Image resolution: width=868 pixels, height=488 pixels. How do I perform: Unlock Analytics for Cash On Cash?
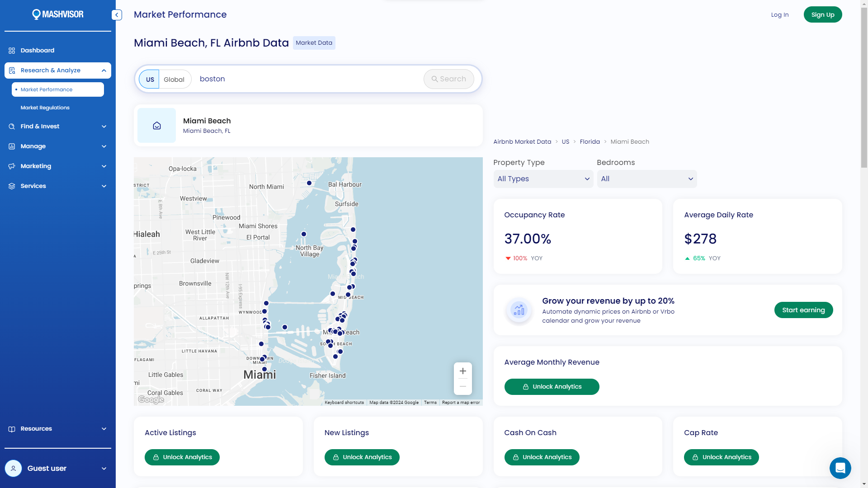coord(542,457)
